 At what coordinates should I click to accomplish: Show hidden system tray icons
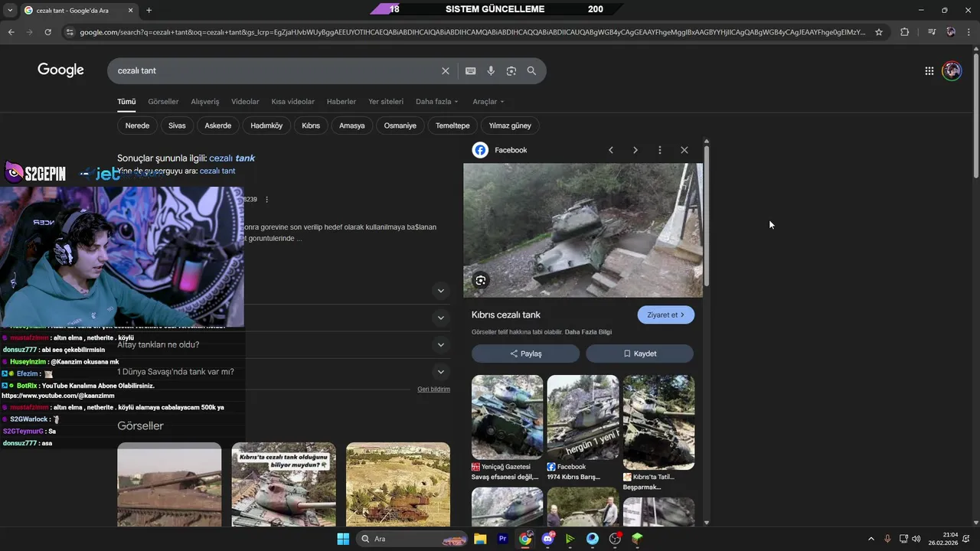871,539
